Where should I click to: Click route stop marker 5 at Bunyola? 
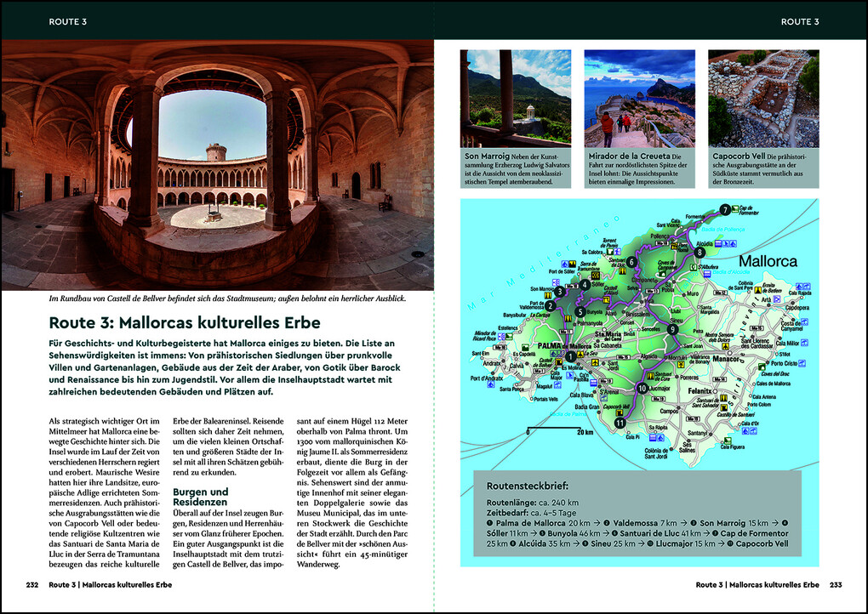[x=580, y=312]
